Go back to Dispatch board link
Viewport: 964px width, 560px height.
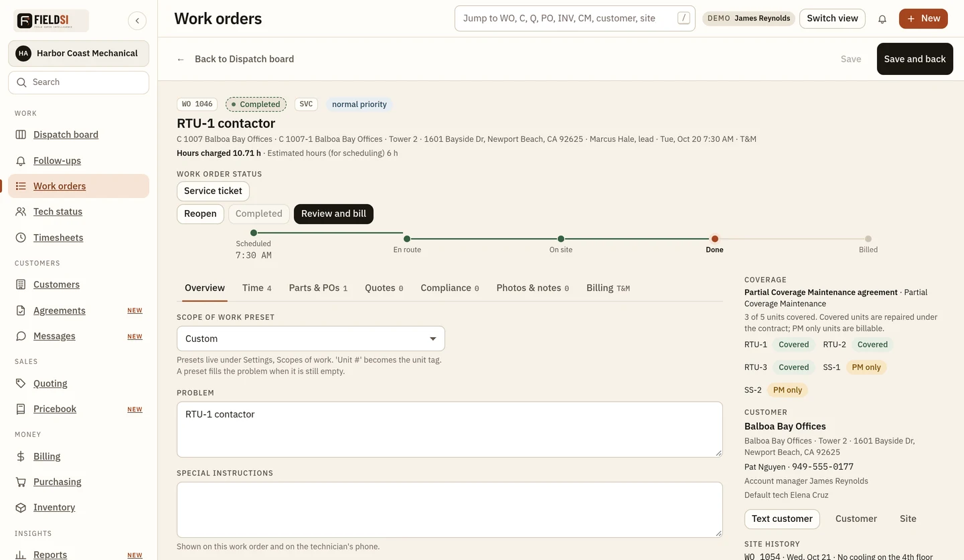(235, 59)
